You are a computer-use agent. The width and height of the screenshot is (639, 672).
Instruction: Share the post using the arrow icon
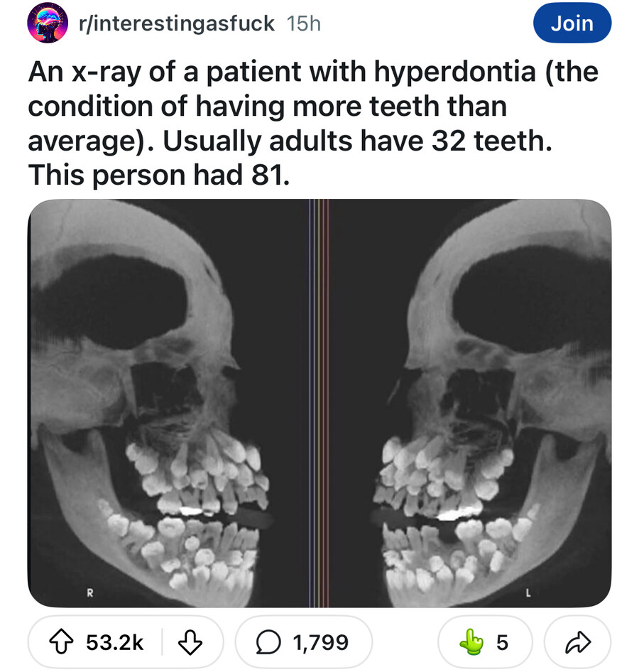(x=578, y=641)
